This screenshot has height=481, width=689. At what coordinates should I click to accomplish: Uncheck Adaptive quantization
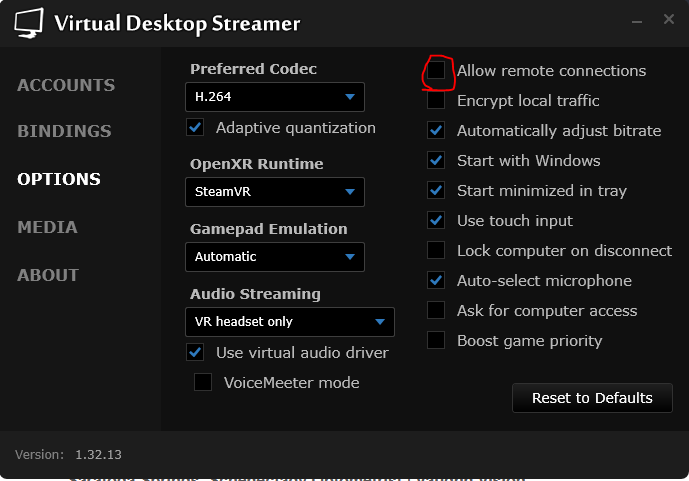point(195,128)
